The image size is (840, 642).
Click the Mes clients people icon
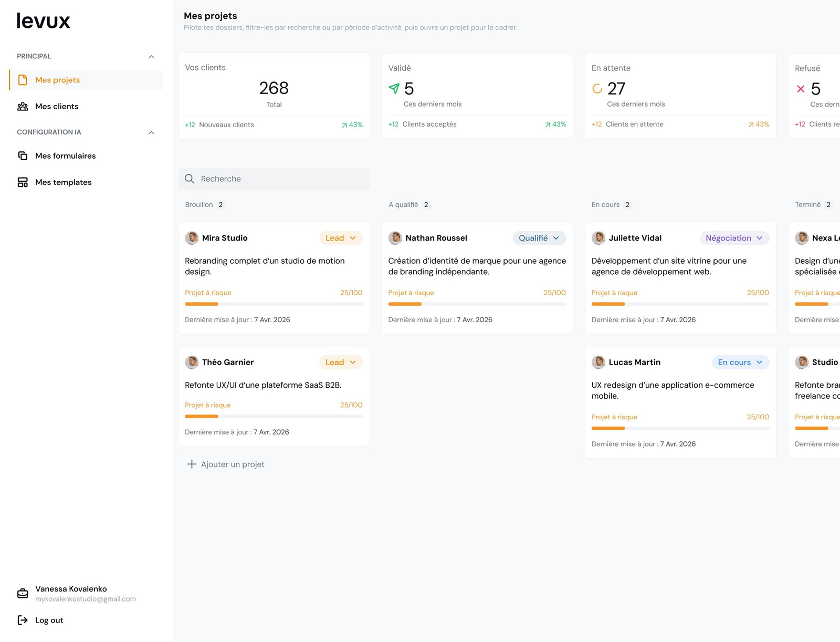23,107
